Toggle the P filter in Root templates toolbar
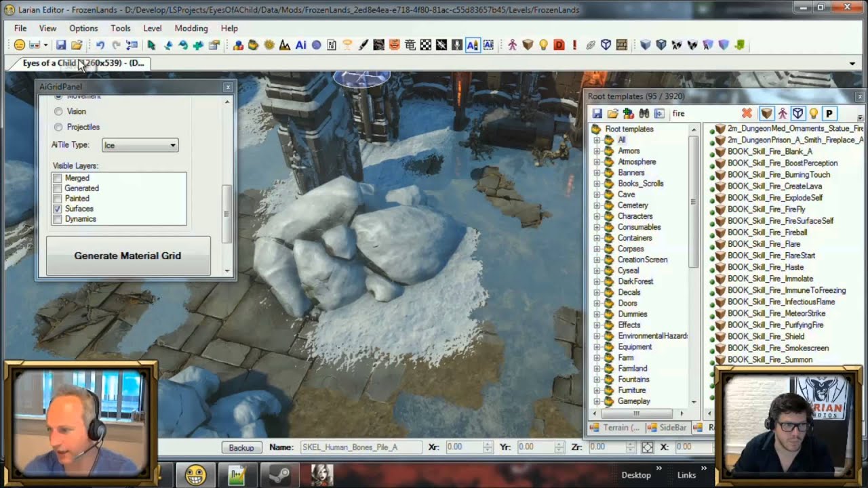The width and height of the screenshot is (868, 488). click(829, 113)
